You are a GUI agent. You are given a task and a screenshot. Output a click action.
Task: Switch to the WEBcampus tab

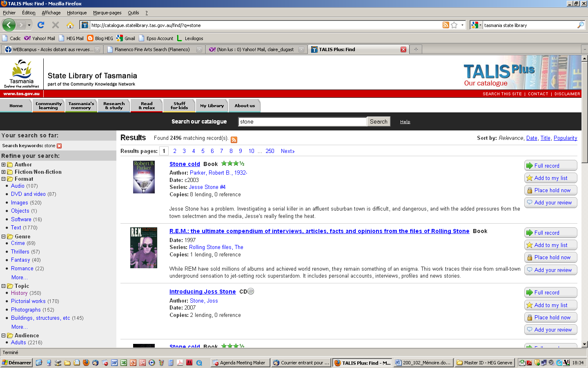tap(51, 49)
